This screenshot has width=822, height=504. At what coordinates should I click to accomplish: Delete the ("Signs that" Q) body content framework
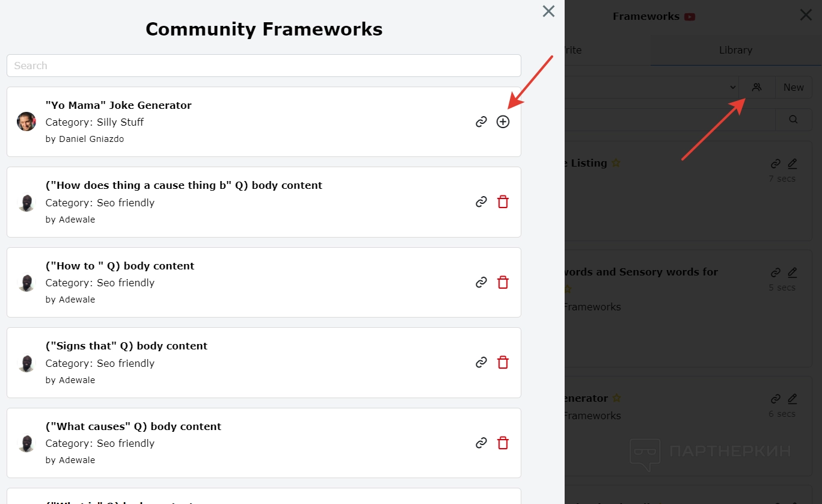tap(503, 363)
